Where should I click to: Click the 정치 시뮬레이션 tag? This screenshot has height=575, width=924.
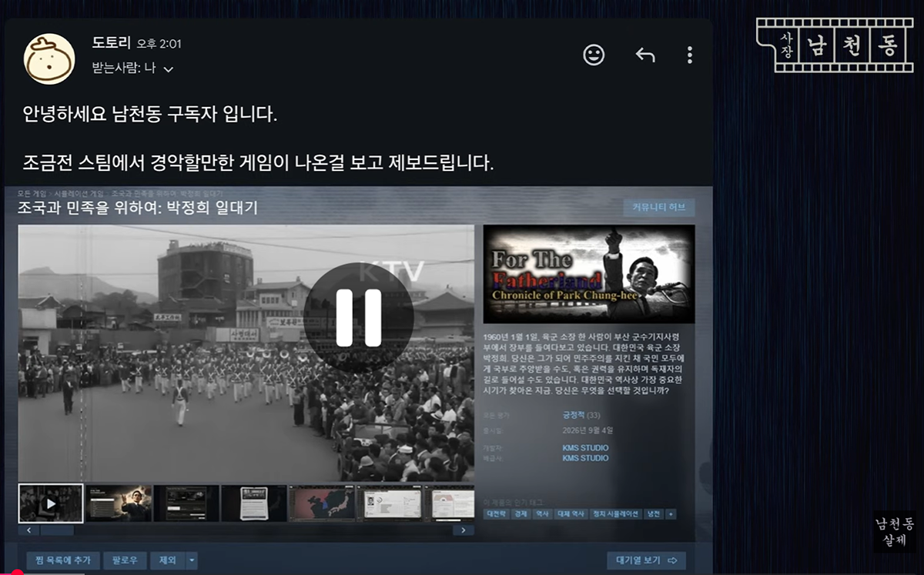click(614, 514)
